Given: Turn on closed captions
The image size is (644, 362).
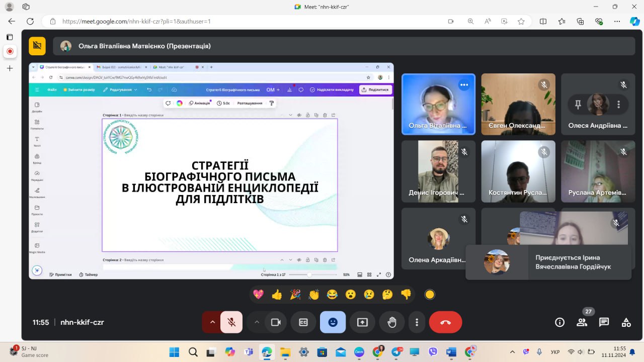Looking at the screenshot, I should pos(303,322).
